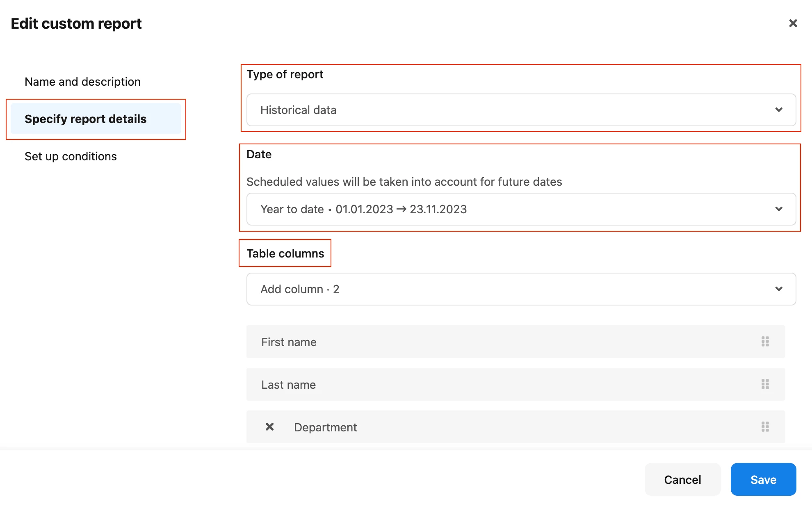The image size is (812, 506).
Task: Select the Last name column row
Action: tap(515, 384)
